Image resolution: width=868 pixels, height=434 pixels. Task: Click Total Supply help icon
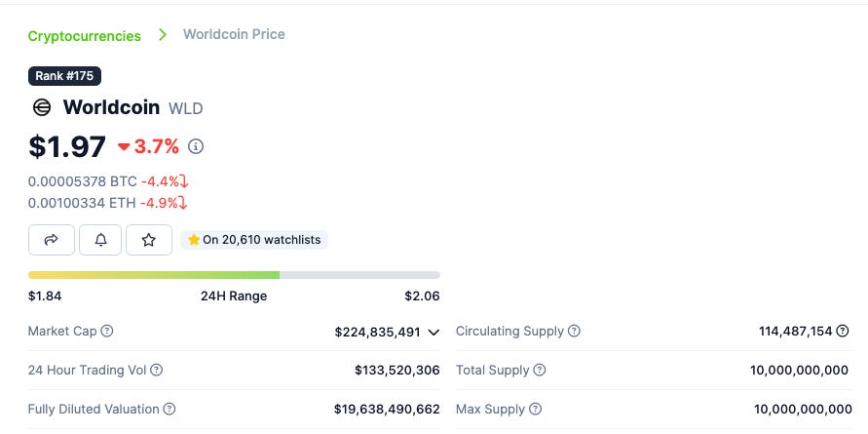tap(540, 371)
